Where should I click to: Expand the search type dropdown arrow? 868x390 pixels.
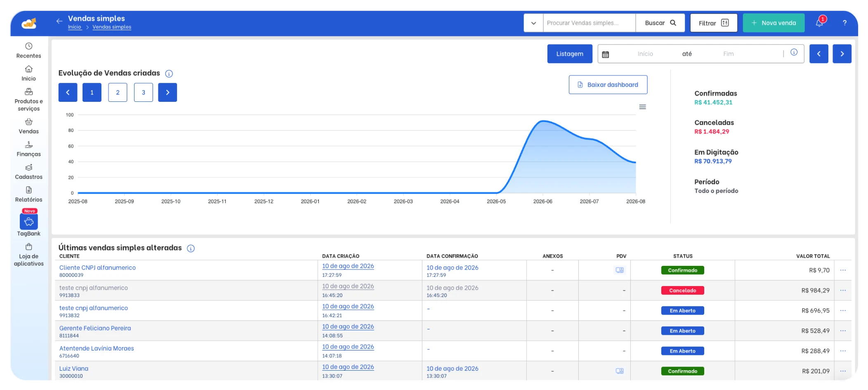pyautogui.click(x=533, y=23)
